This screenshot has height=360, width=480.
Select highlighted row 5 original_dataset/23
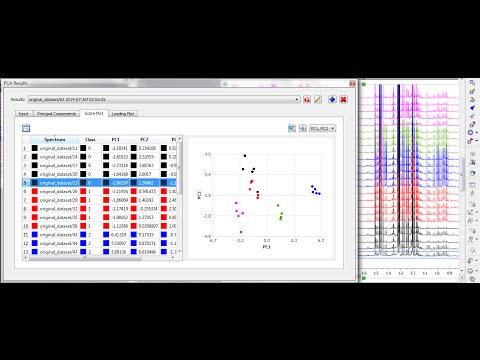point(99,183)
